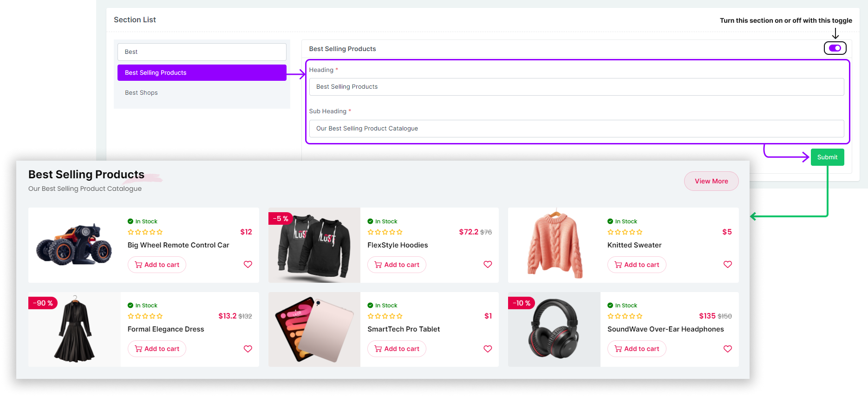Open the Formal Elegance Dress product image
868x397 pixels.
pyautogui.click(x=74, y=330)
